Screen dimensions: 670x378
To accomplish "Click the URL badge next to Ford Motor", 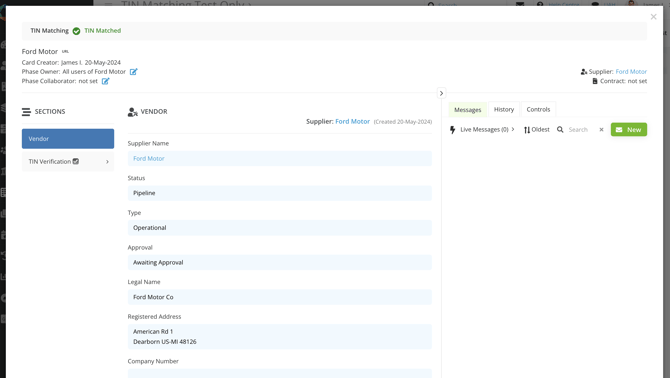I will (65, 51).
